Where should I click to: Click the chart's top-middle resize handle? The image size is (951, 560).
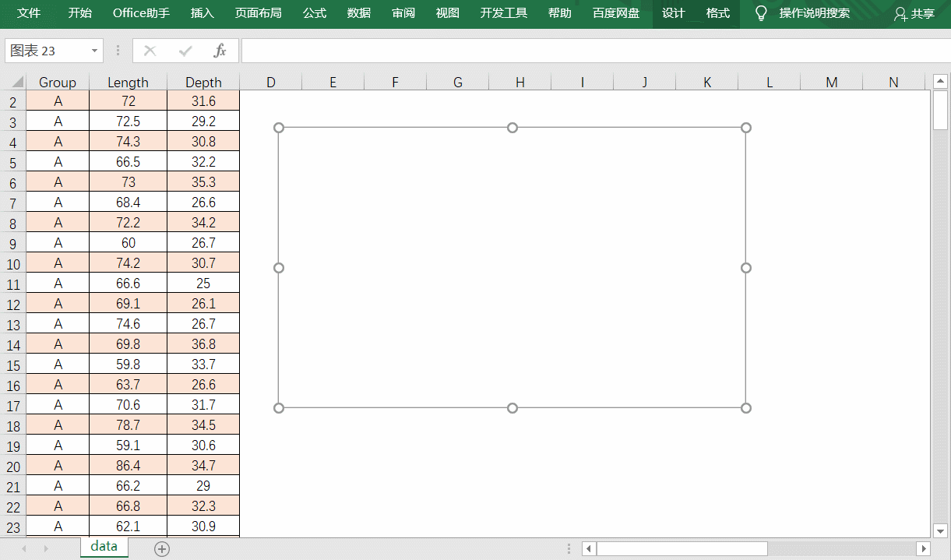click(512, 128)
